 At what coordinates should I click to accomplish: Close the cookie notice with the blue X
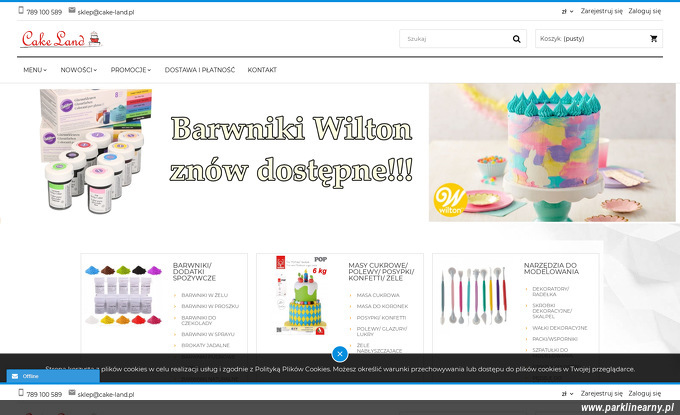340,354
